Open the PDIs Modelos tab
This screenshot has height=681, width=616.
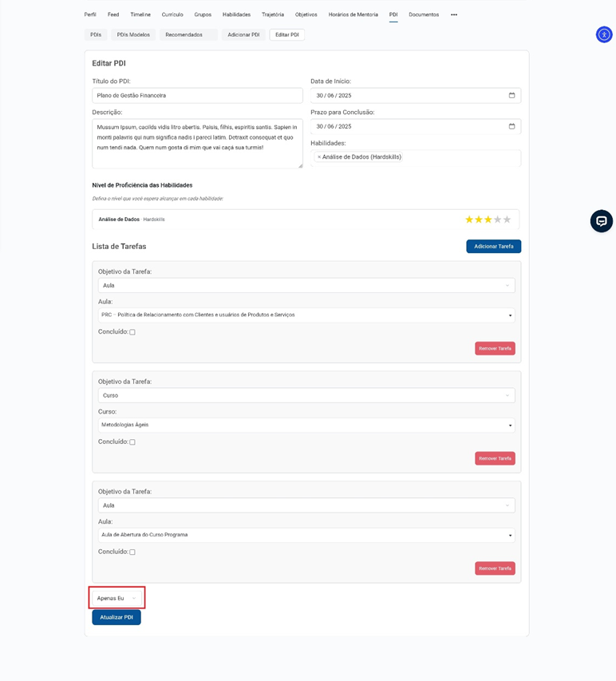click(133, 35)
